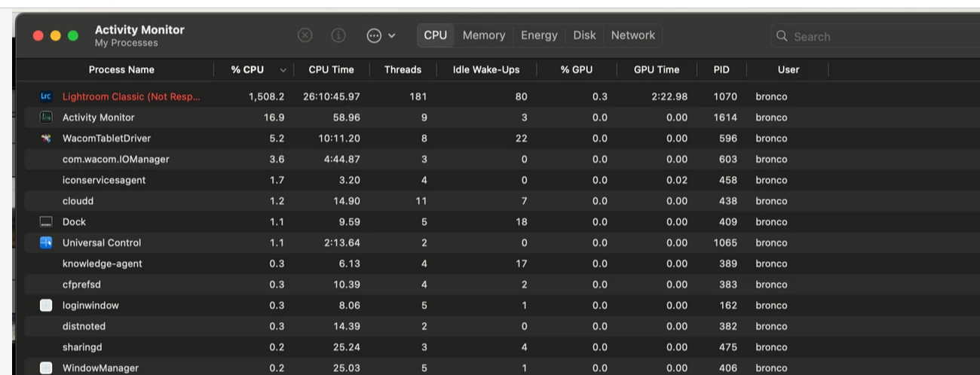Click PID 1070 cell
980x375 pixels.
[x=725, y=97]
